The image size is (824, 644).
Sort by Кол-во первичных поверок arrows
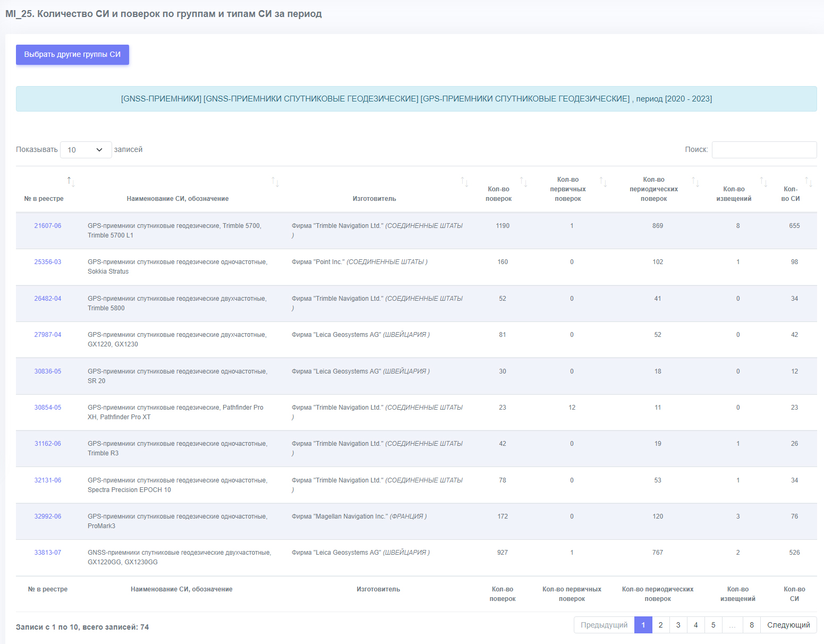click(x=603, y=182)
